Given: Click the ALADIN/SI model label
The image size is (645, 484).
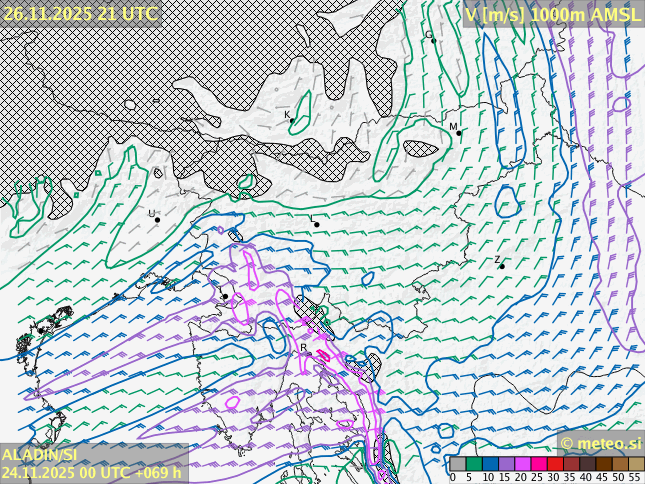Looking at the screenshot, I should (x=40, y=455).
